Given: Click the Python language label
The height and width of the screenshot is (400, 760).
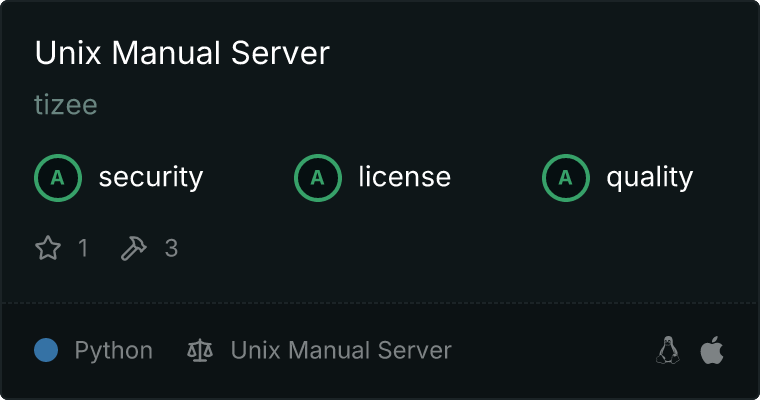Looking at the screenshot, I should (x=114, y=351).
